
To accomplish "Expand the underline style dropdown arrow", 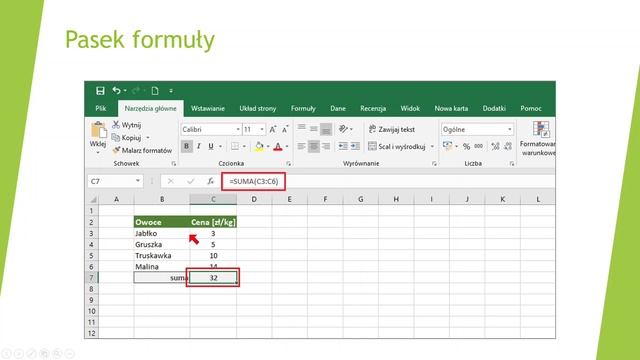I will 220,147.
